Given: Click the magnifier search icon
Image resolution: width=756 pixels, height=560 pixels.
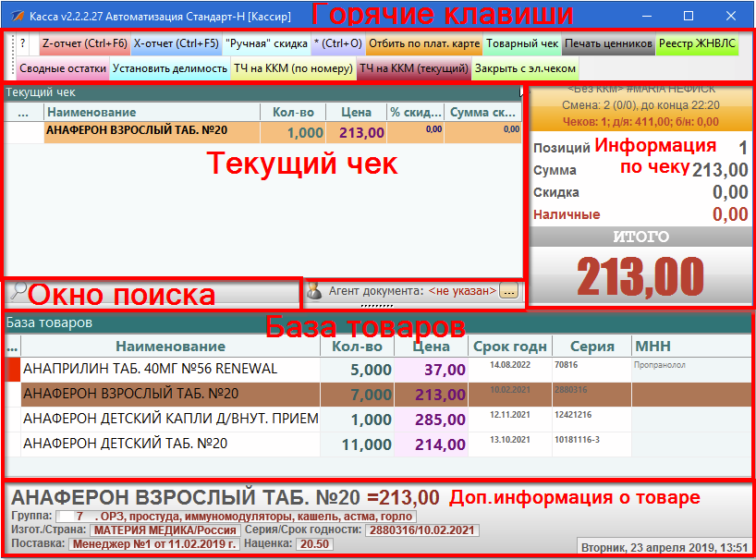Looking at the screenshot, I should 17,292.
